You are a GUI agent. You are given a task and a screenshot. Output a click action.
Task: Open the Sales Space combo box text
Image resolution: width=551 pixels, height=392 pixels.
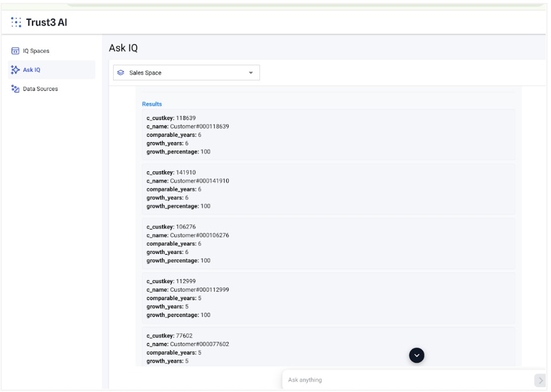pyautogui.click(x=145, y=73)
